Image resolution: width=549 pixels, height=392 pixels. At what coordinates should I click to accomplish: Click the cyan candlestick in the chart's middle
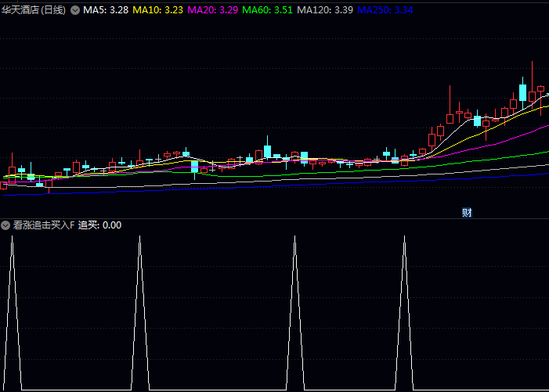267,150
